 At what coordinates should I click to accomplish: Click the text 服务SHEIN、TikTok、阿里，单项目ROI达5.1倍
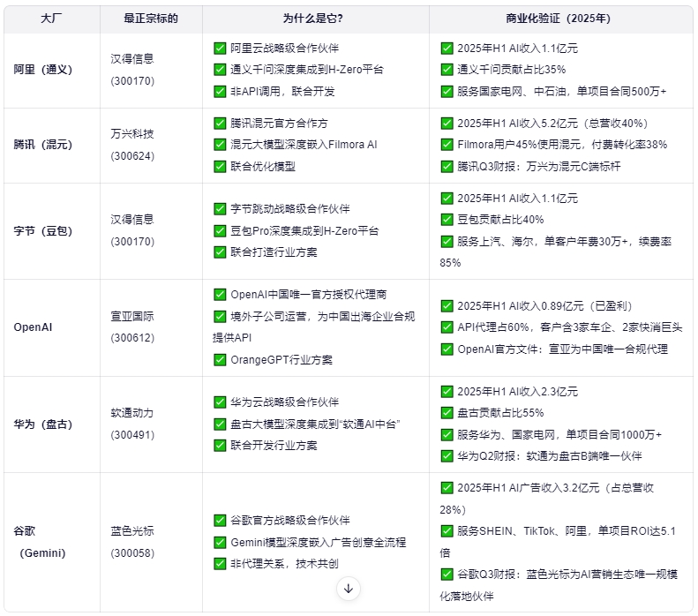click(x=558, y=542)
